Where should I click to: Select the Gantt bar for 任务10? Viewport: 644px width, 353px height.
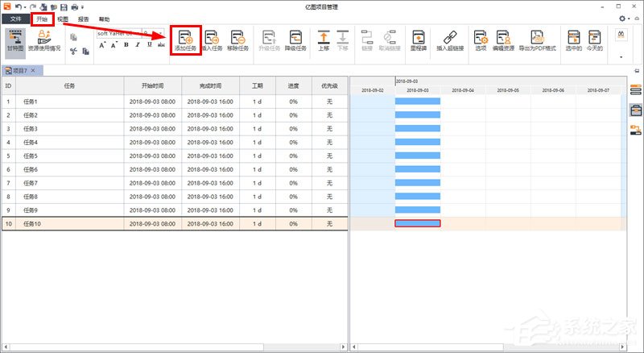pyautogui.click(x=417, y=223)
